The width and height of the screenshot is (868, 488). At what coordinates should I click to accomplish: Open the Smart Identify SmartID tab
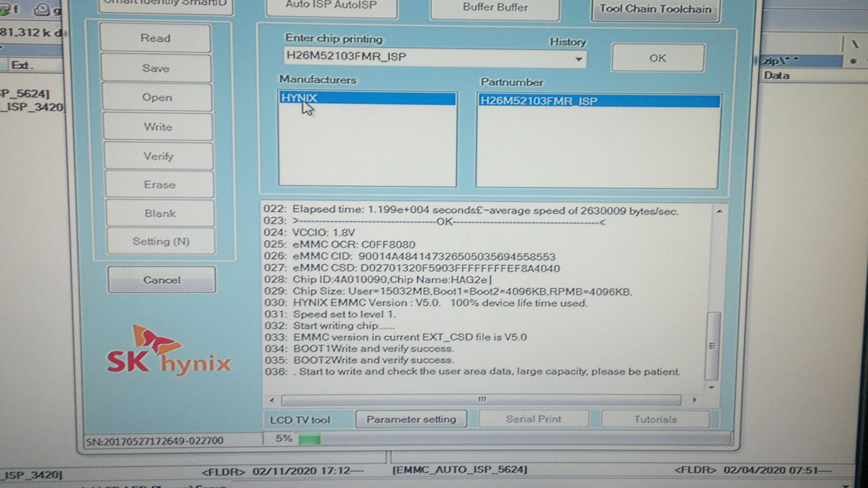click(166, 4)
